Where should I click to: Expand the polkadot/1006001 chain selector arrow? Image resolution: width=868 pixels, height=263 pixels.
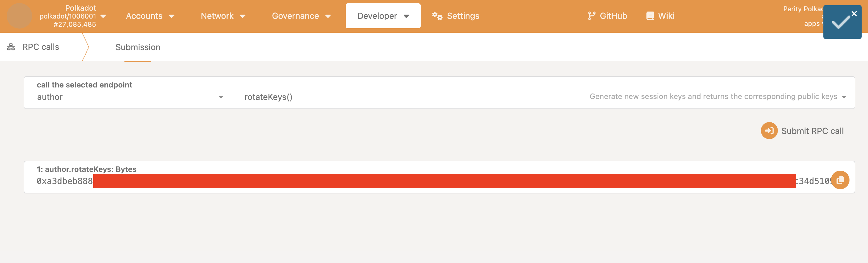pyautogui.click(x=103, y=16)
